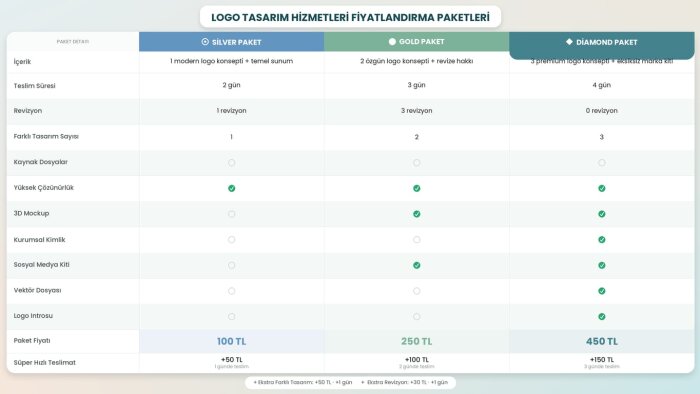This screenshot has width=700, height=394.
Task: Click the Sosyal Medya Kiti row label
Action: click(x=42, y=265)
